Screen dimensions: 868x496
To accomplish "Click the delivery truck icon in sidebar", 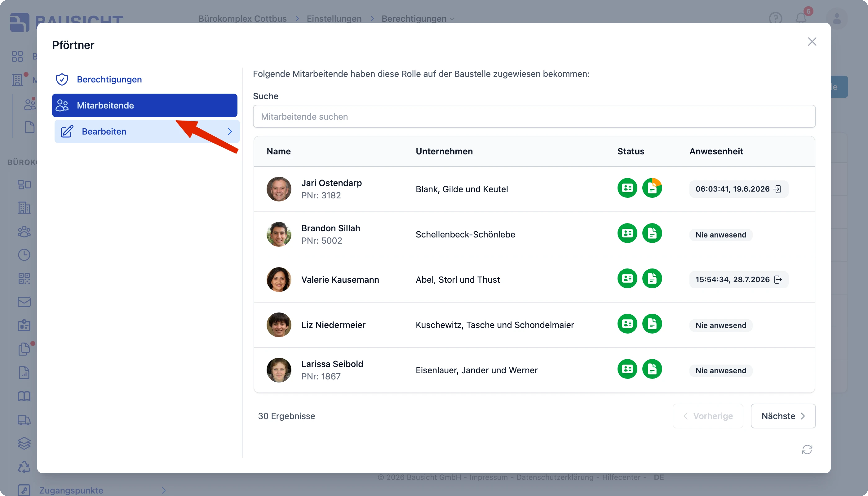I will (24, 420).
